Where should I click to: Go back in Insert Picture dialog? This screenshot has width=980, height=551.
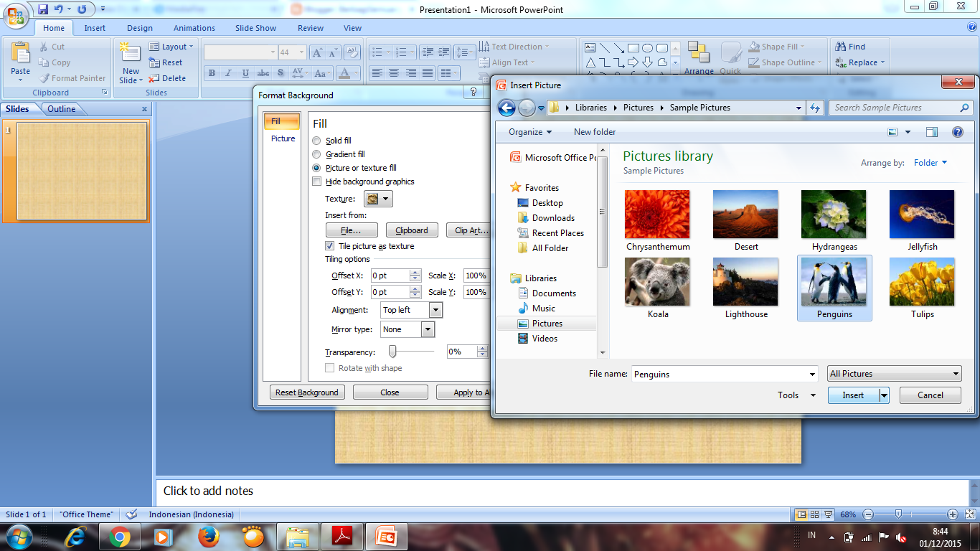point(507,108)
